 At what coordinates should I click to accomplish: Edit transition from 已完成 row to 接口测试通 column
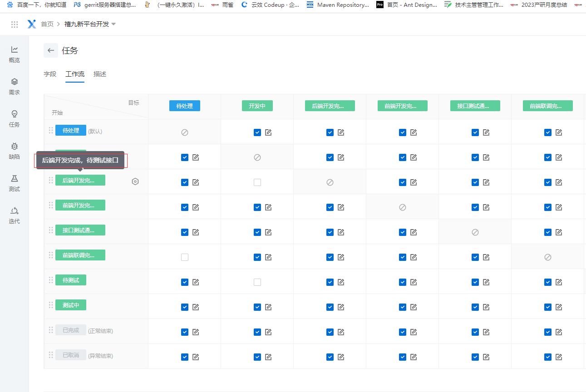pos(486,332)
